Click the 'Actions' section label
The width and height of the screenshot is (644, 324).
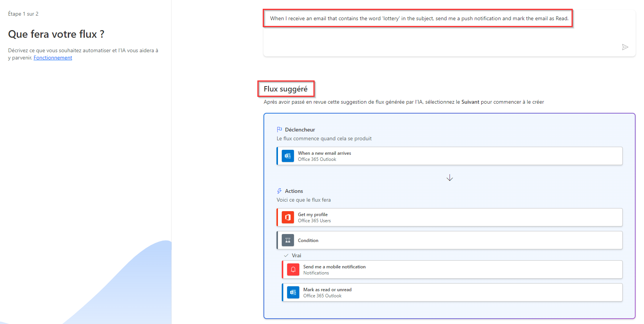[294, 191]
